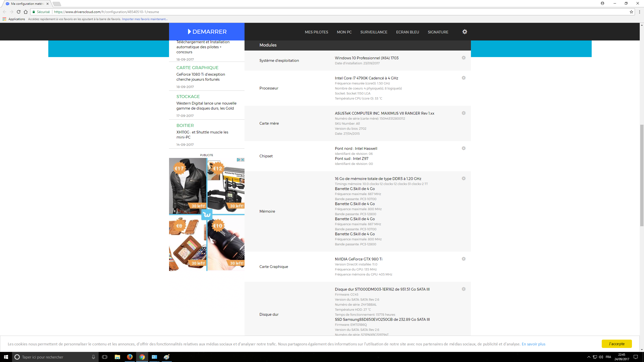
Task: Click the phone wallet case €8 ad
Action: tap(188, 243)
